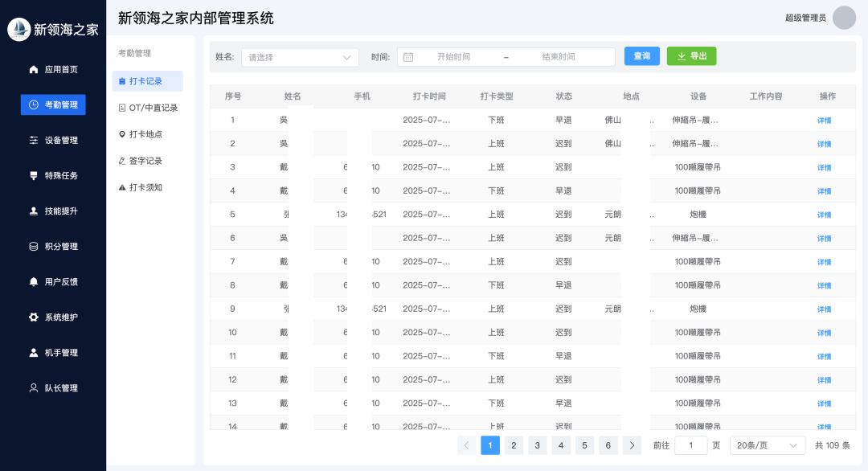Image resolution: width=868 pixels, height=471 pixels.
Task: Click the person icon beside 技能提升
Action: (34, 211)
